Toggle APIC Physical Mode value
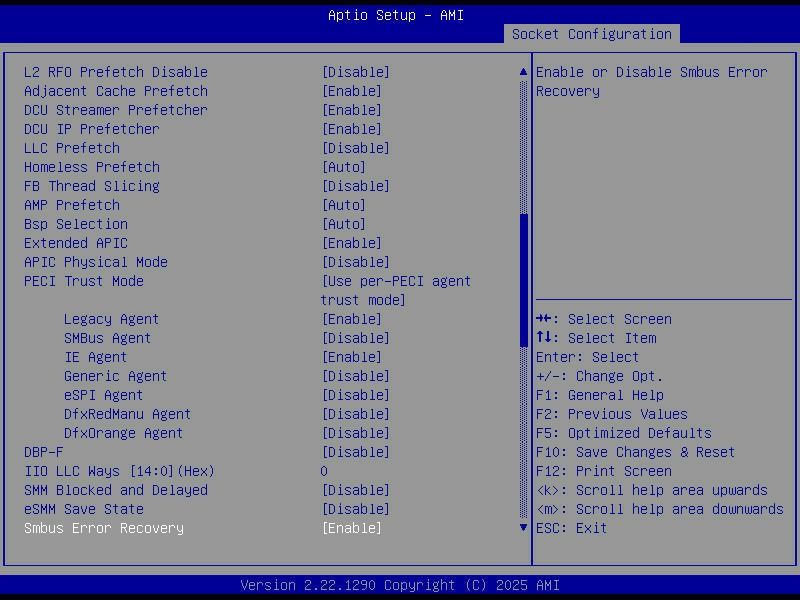The width and height of the screenshot is (800, 600). [356, 262]
